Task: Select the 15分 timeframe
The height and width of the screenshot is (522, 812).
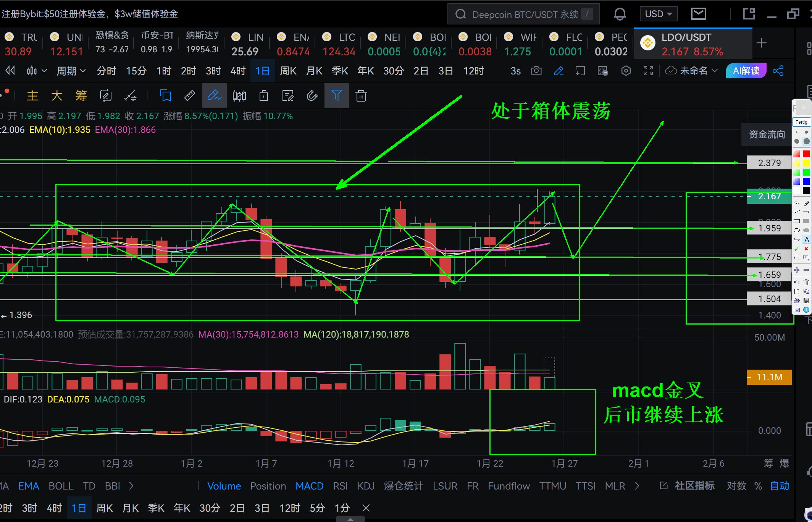Action: [136, 71]
